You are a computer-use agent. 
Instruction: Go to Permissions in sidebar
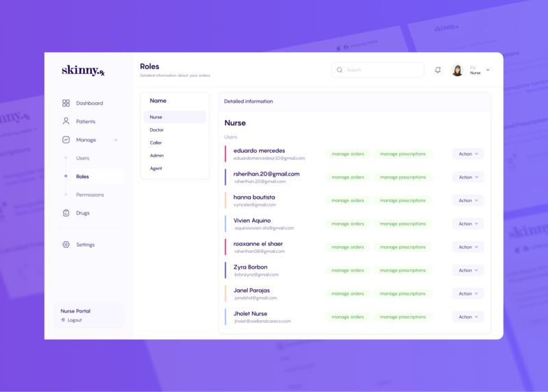90,195
